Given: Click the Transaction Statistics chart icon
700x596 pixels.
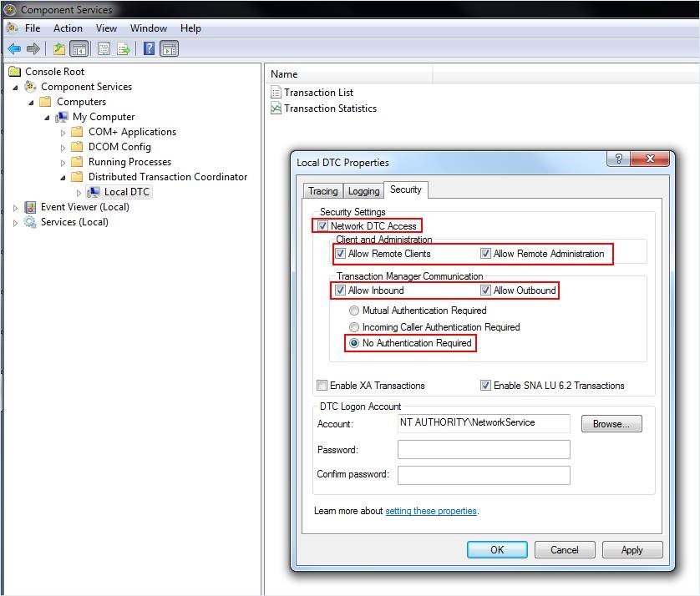Looking at the screenshot, I should [276, 109].
